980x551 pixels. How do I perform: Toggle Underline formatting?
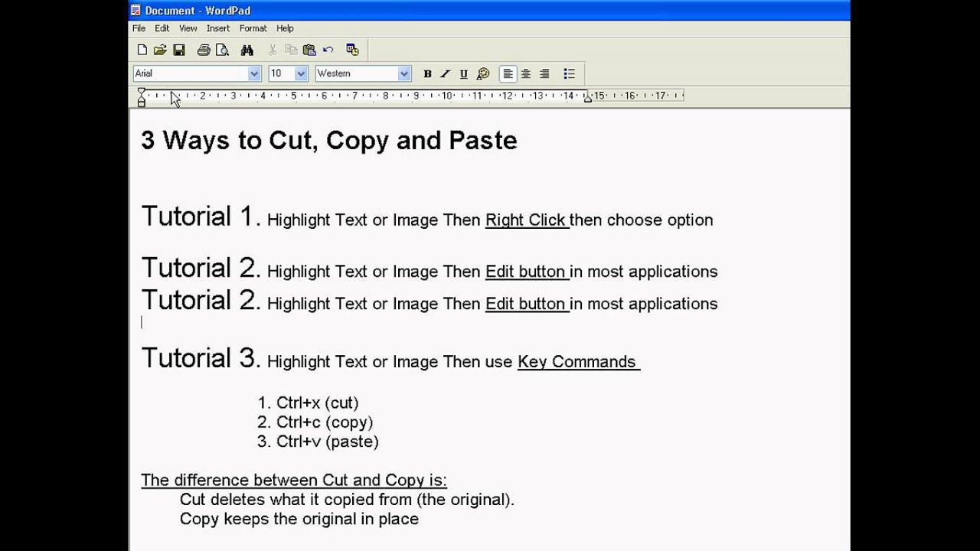pyautogui.click(x=464, y=74)
